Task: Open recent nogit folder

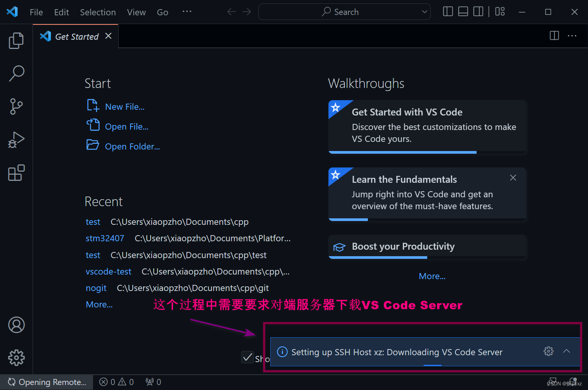Action: [x=96, y=288]
